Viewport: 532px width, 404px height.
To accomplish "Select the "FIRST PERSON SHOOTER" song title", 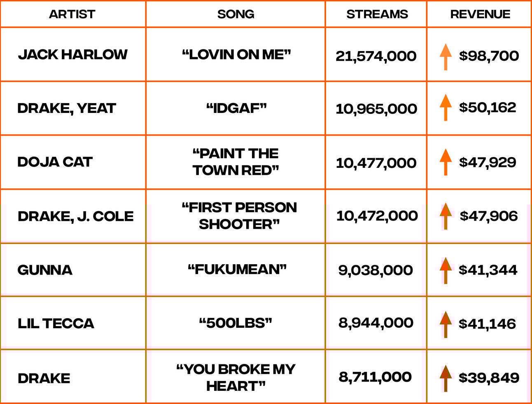I will (239, 216).
